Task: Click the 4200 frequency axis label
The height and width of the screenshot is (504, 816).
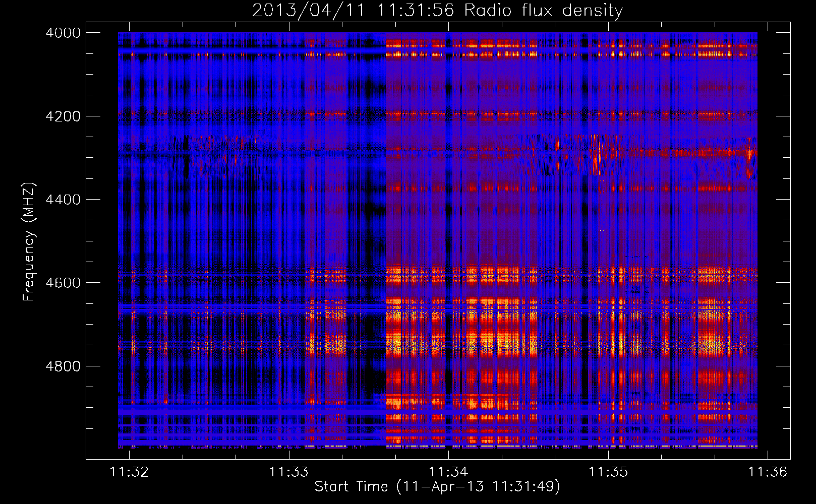Action: [x=63, y=116]
